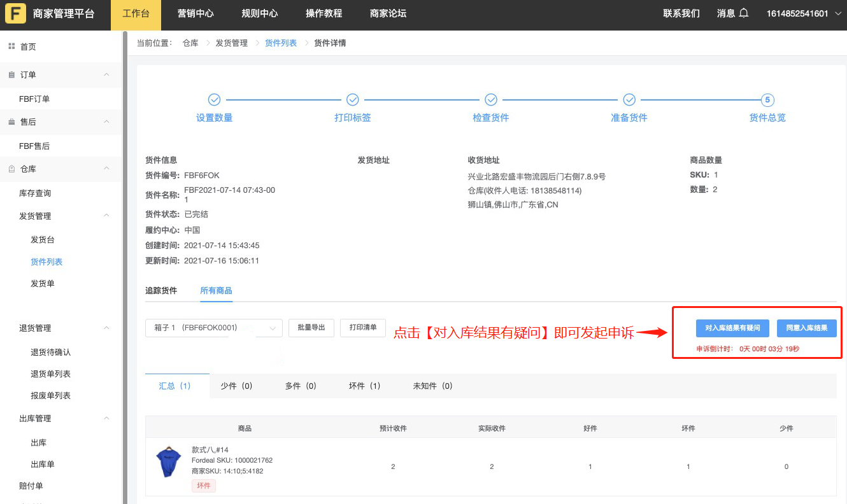Viewport: 847px width, 504px height.
Task: Click the 货件列表 breadcrumb link
Action: (x=281, y=43)
